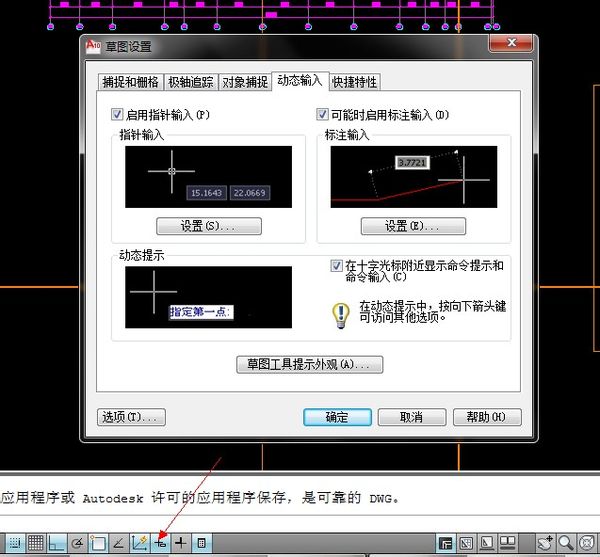600x557 pixels.
Task: Open 草图工具提示外观(A) settings
Action: 310,364
